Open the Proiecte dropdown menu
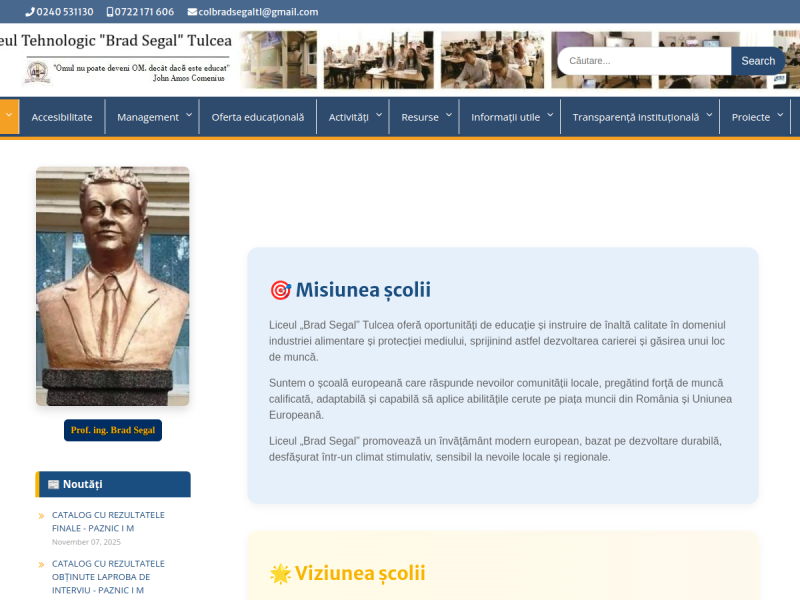Viewport: 800px width, 600px height. 756,116
